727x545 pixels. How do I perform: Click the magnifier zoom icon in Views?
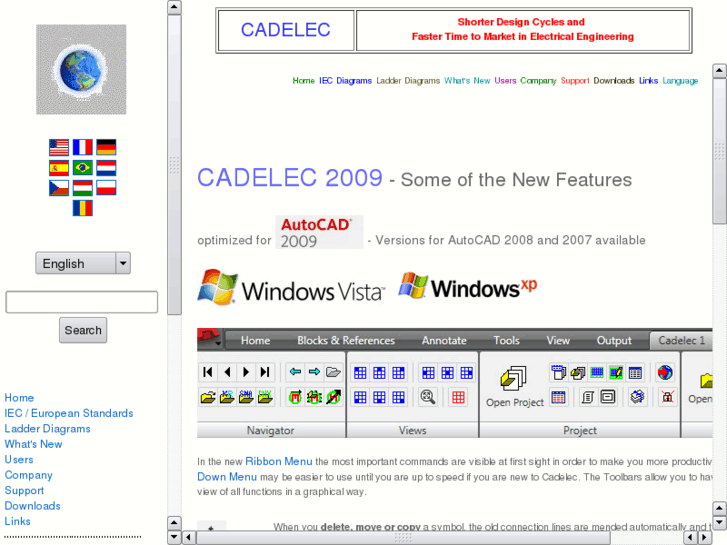pos(427,397)
